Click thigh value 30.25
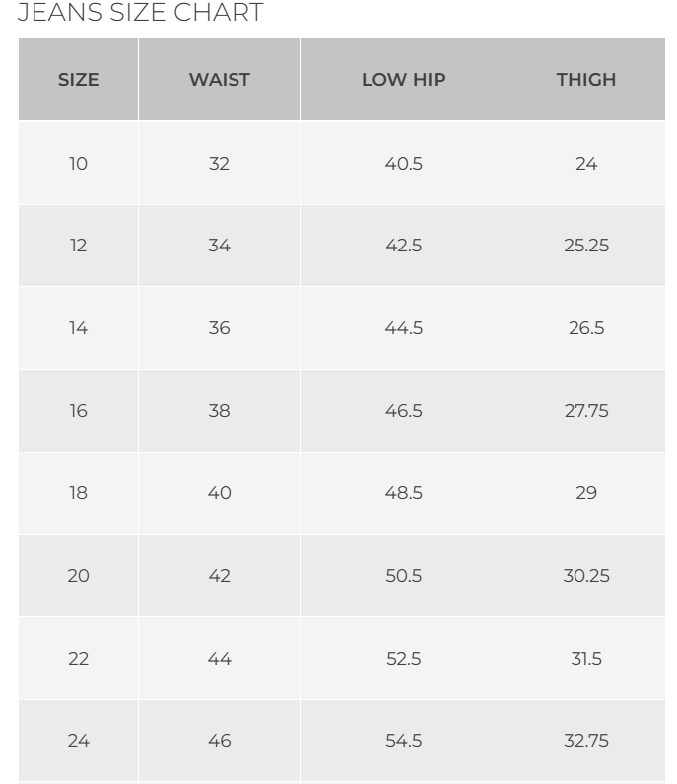 click(x=585, y=576)
